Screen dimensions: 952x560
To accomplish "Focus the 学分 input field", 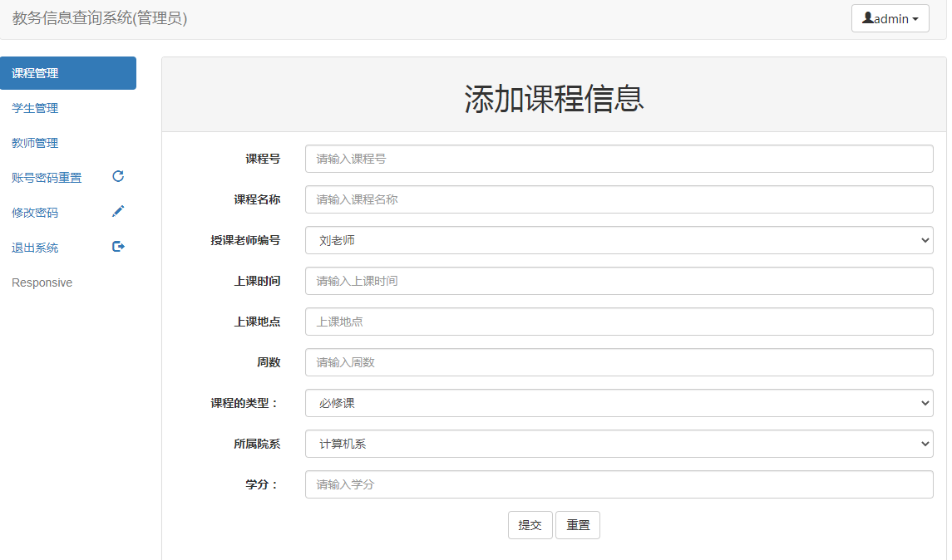I will point(619,484).
